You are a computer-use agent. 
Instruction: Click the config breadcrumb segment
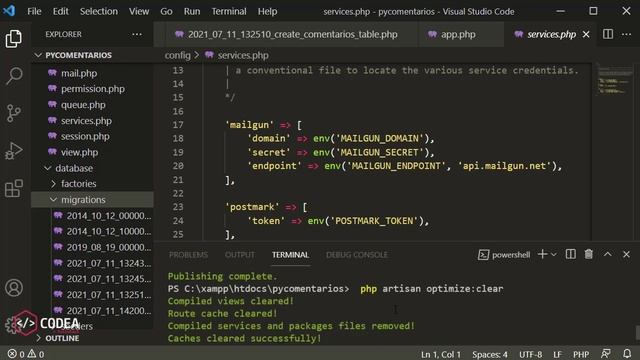point(178,55)
